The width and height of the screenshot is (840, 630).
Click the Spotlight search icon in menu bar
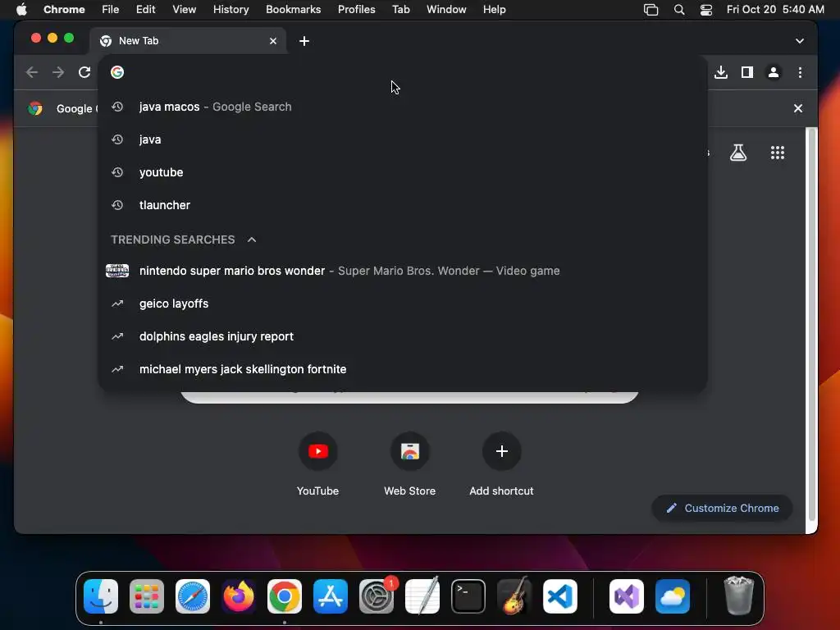pyautogui.click(x=678, y=9)
